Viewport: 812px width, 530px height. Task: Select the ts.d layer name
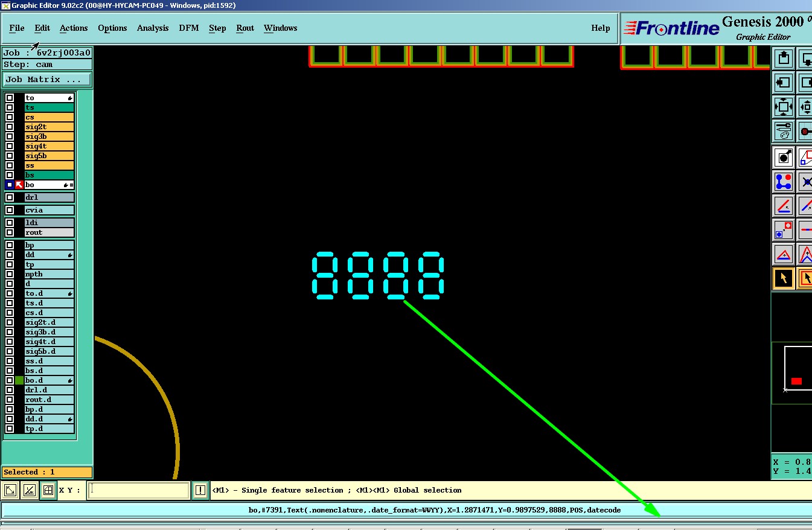(50, 303)
